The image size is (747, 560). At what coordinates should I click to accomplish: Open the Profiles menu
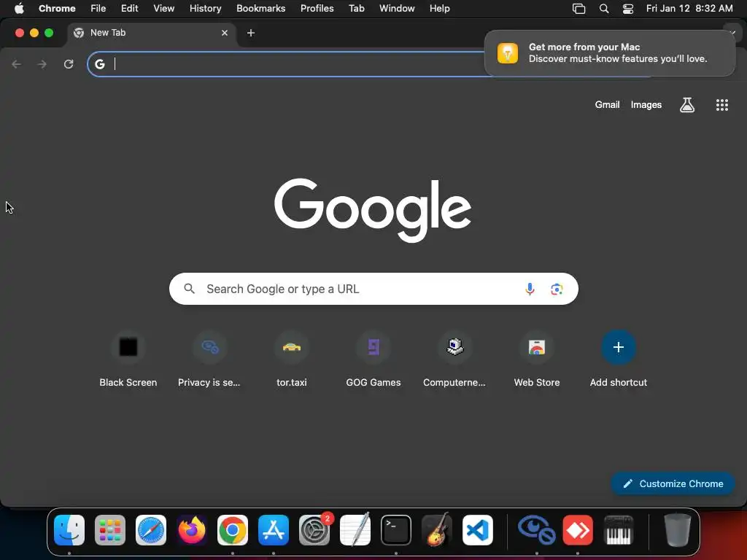[x=317, y=8]
